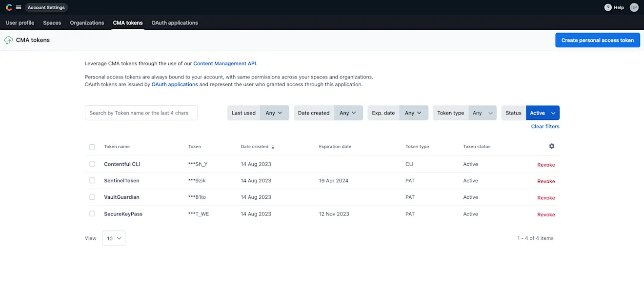Image resolution: width=644 pixels, height=307 pixels.
Task: Click the Token name column header
Action: [117, 147]
